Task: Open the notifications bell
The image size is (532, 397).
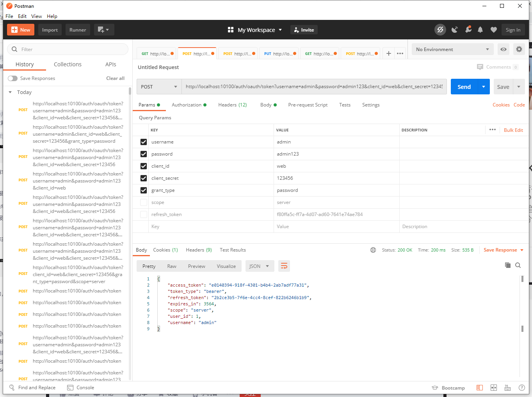Action: [x=480, y=30]
